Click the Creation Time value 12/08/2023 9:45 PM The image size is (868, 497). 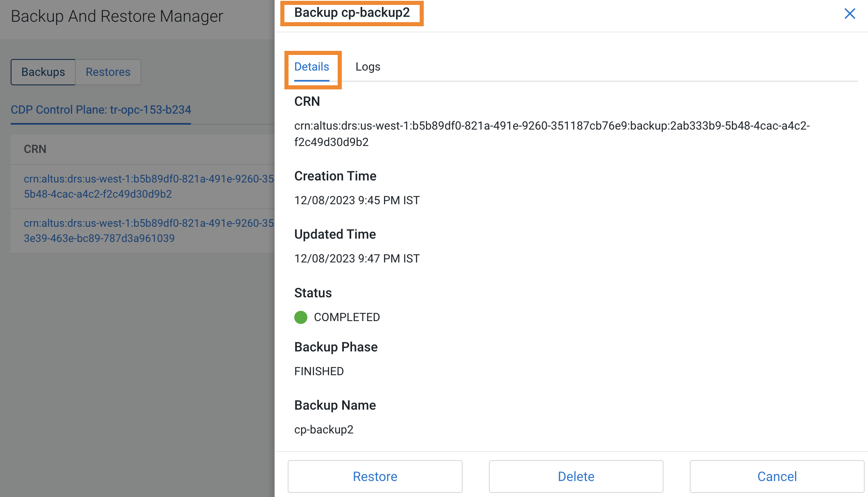point(357,200)
